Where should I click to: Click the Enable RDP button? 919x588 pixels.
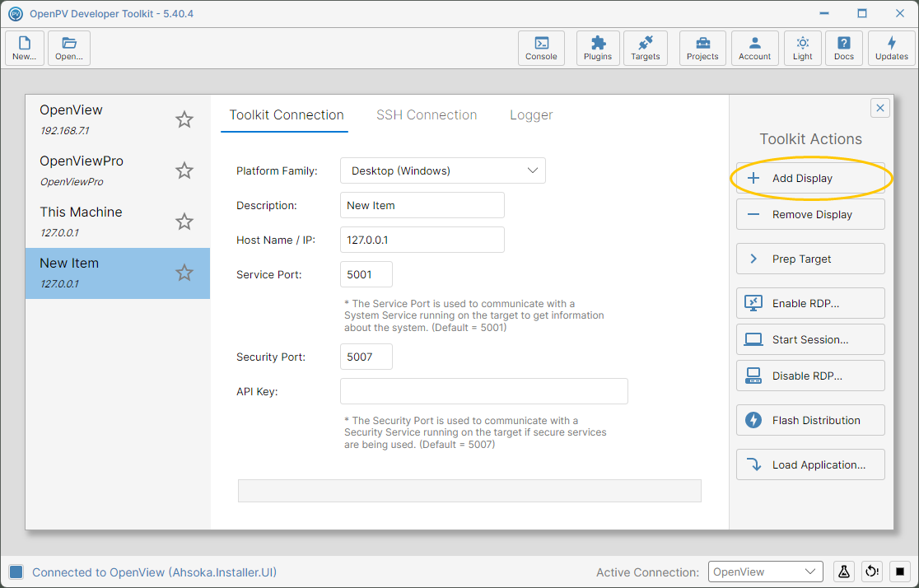click(810, 303)
